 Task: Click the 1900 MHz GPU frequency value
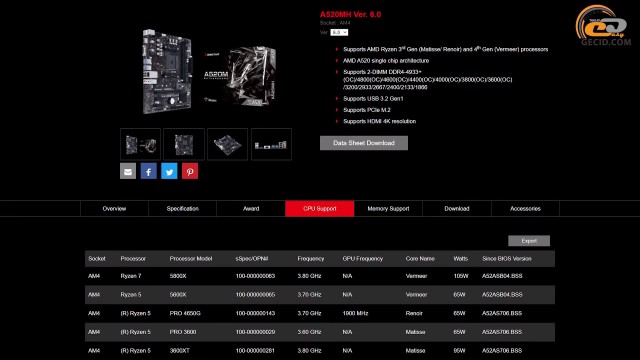[x=355, y=313]
